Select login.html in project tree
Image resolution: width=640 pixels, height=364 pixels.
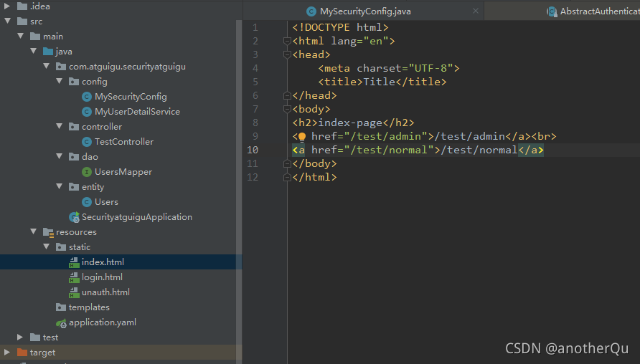tap(102, 277)
